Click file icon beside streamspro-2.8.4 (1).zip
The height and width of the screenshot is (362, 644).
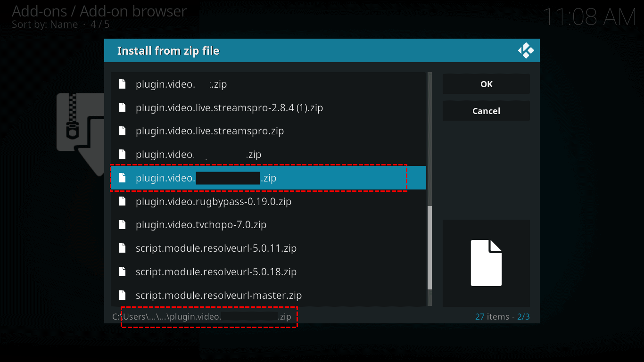tap(123, 107)
